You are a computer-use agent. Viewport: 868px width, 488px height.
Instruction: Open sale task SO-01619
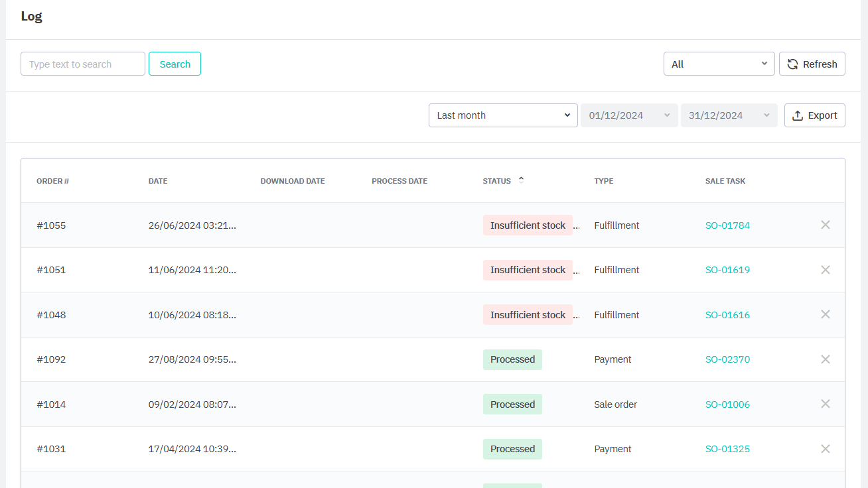point(727,270)
